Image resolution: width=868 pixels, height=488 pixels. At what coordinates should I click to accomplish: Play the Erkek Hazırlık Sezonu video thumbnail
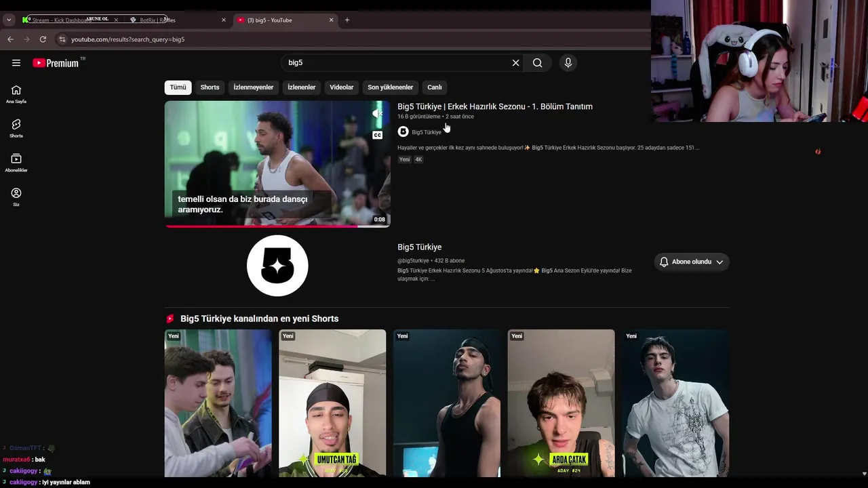pyautogui.click(x=277, y=163)
